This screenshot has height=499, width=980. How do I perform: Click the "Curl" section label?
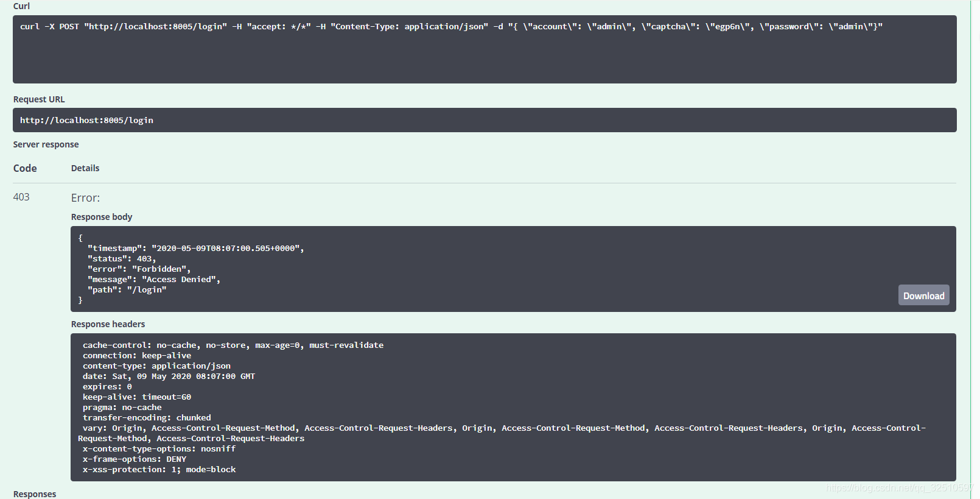tap(21, 6)
